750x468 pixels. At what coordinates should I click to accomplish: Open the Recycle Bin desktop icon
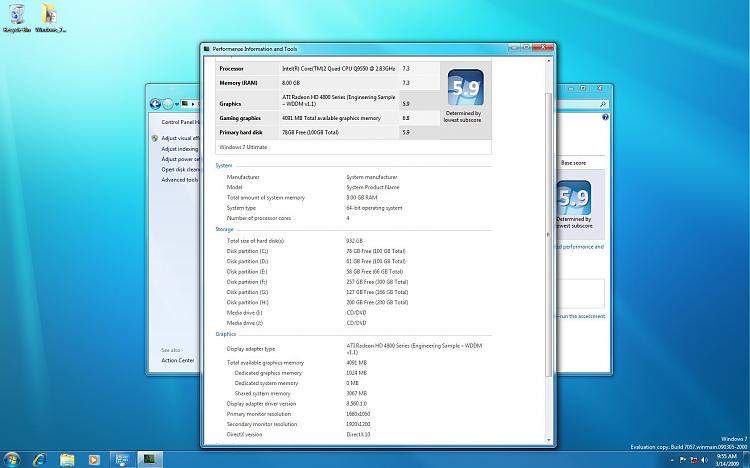click(17, 18)
